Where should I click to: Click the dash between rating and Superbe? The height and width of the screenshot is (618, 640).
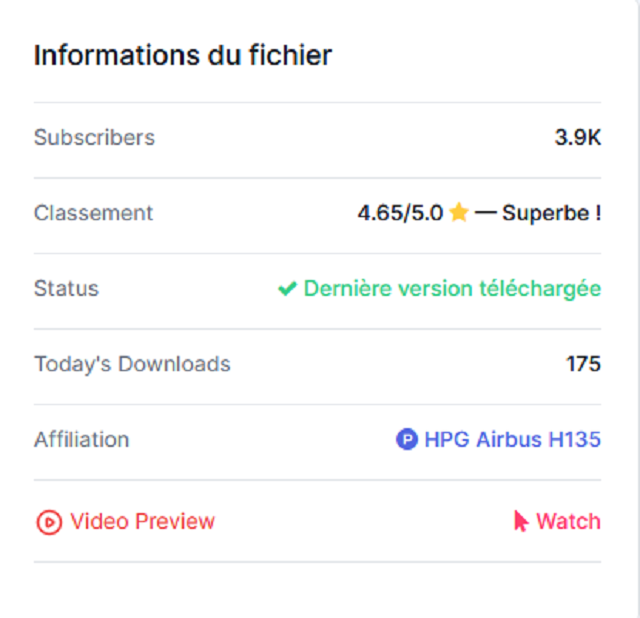pyautogui.click(x=485, y=213)
